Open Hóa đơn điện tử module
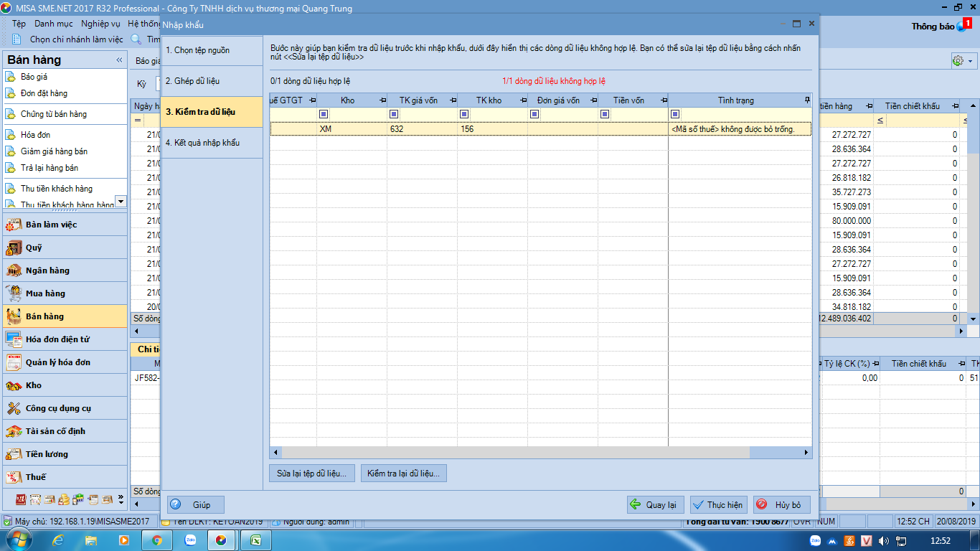Screen dimensions: 980x551 tap(57, 339)
